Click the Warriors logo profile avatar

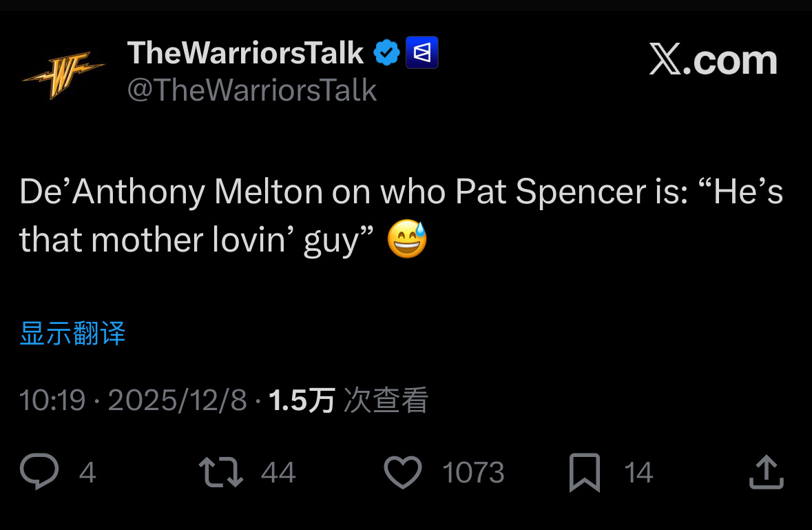pos(64,71)
